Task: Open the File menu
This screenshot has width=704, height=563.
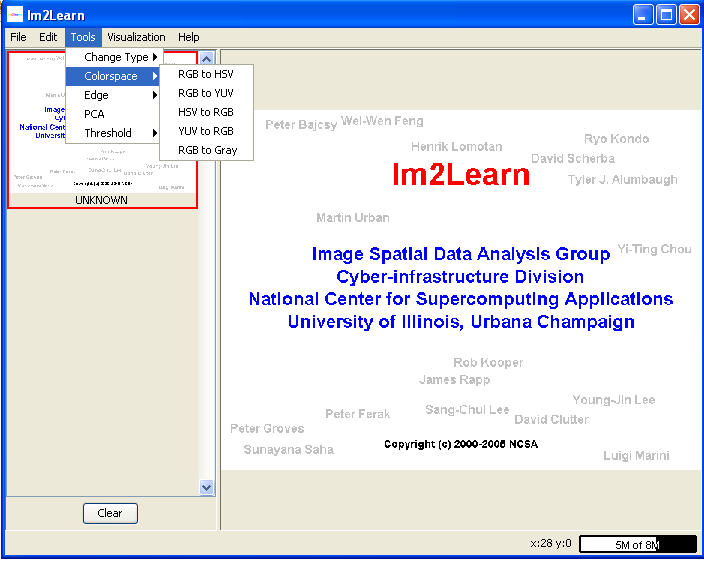Action: (x=18, y=37)
